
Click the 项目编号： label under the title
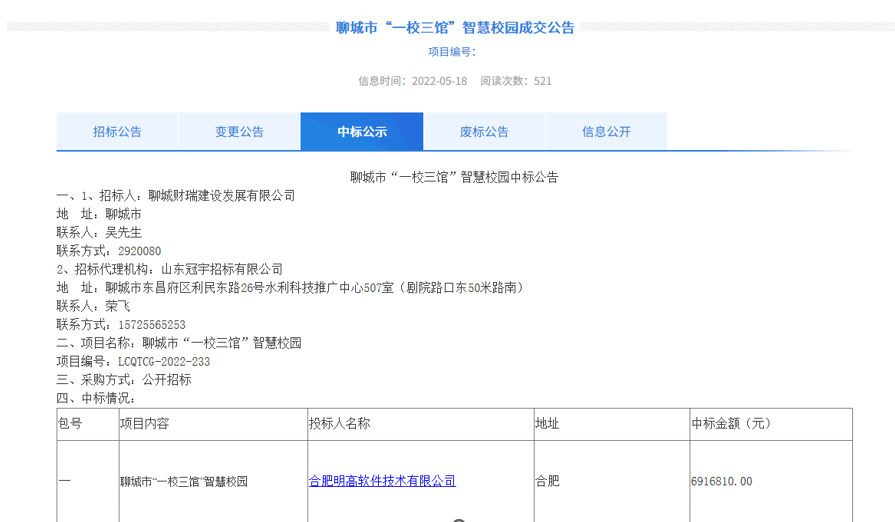click(452, 52)
